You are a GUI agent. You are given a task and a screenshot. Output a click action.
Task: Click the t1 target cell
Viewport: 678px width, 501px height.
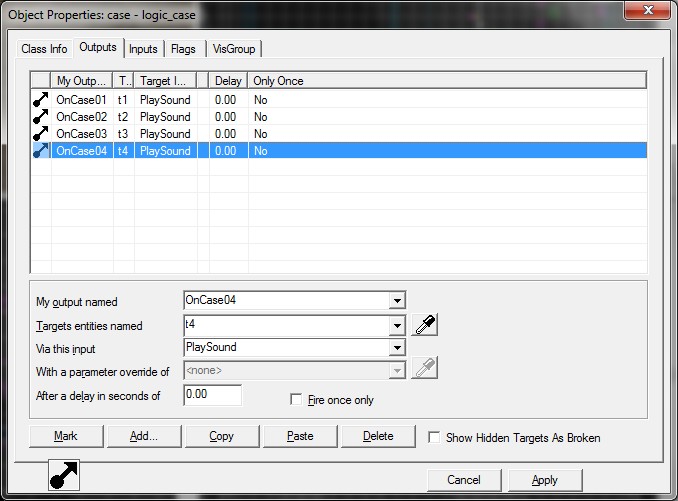(123, 100)
